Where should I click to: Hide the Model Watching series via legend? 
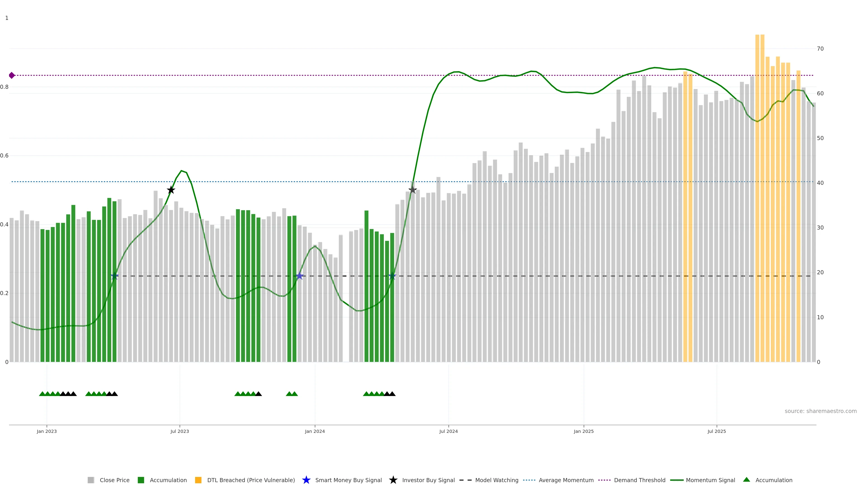pyautogui.click(x=496, y=480)
